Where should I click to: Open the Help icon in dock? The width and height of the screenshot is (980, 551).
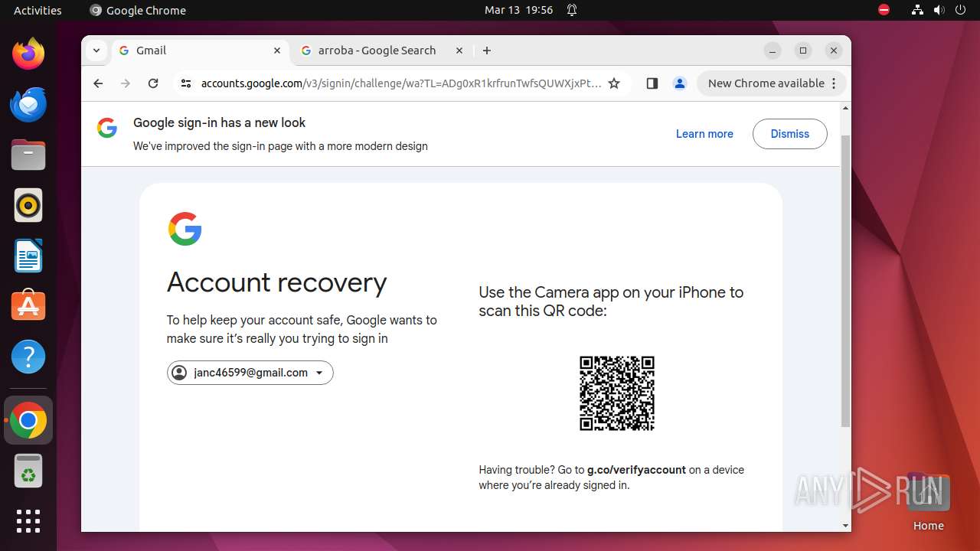pos(28,357)
